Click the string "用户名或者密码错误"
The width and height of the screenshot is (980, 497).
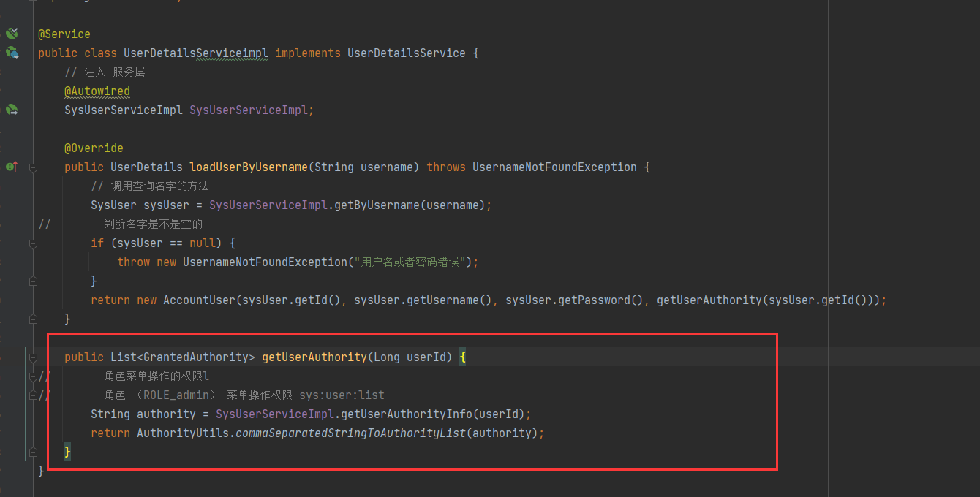[x=410, y=262]
